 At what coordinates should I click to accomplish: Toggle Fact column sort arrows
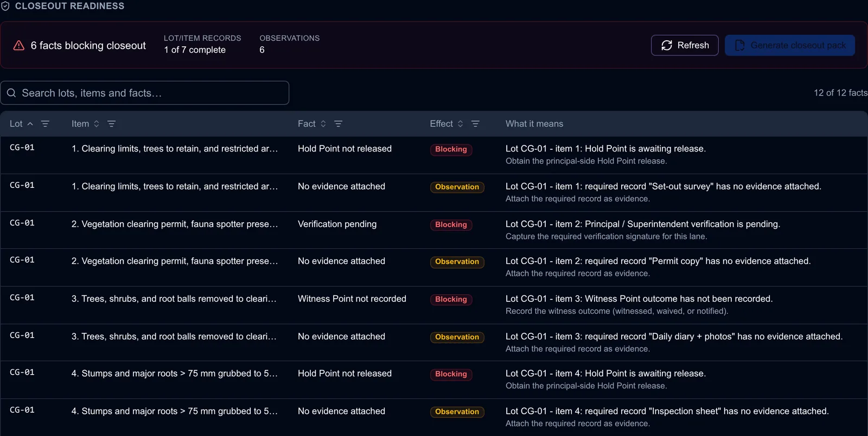click(323, 124)
